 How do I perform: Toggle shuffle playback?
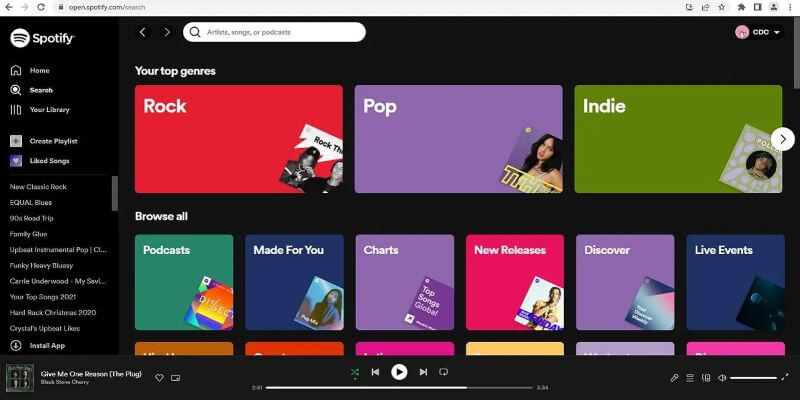(x=355, y=372)
